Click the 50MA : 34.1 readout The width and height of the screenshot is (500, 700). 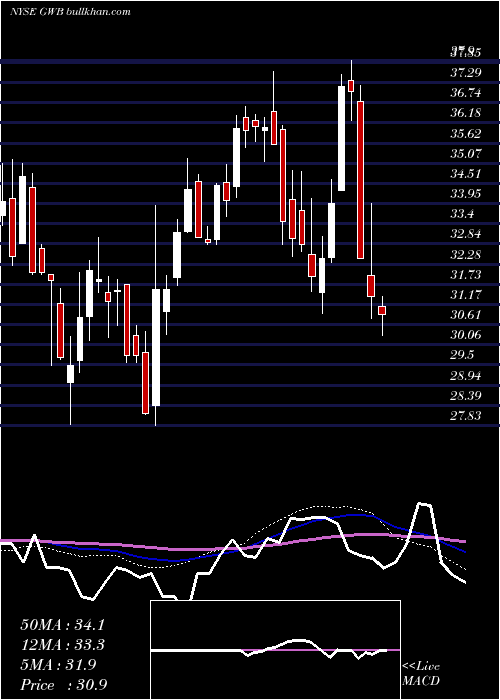coord(62,625)
